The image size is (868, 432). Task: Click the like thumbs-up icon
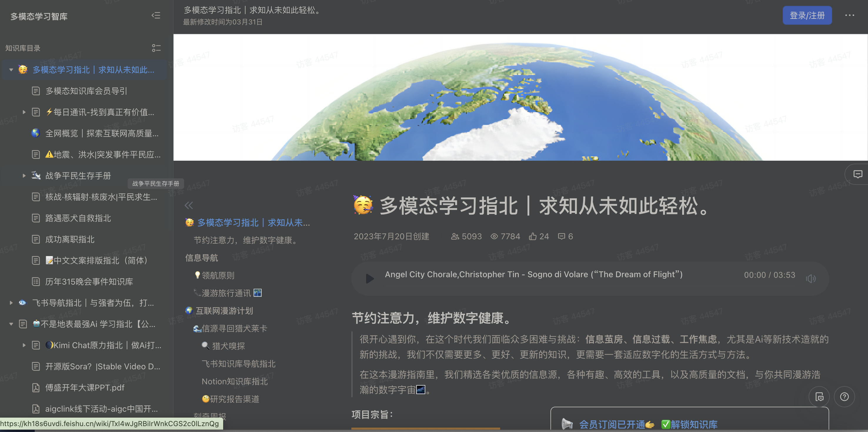point(533,236)
